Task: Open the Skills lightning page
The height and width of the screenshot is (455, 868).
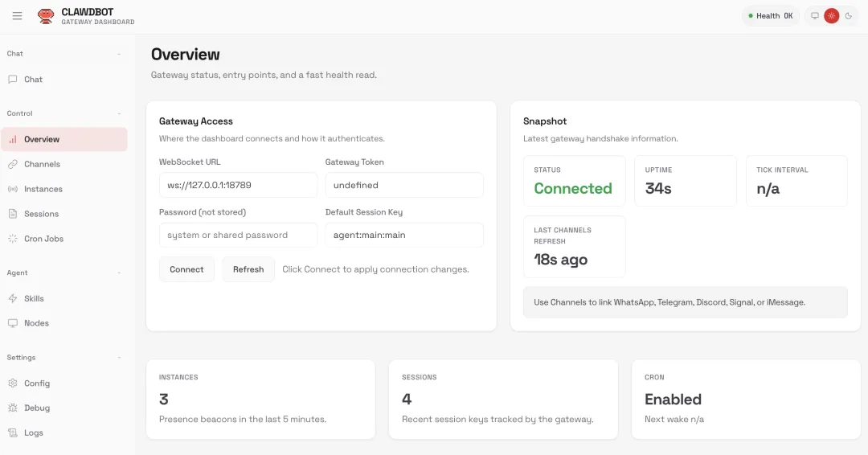Action: point(34,298)
